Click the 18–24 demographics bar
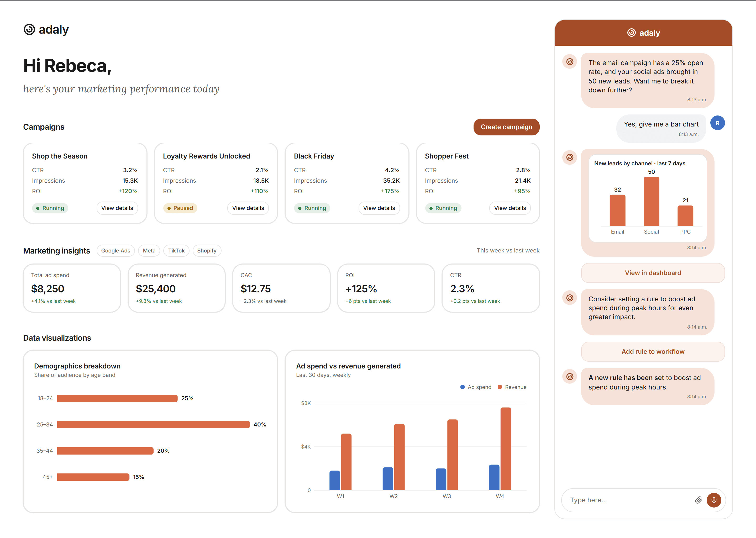Image resolution: width=756 pixels, height=538 pixels. [x=117, y=398]
